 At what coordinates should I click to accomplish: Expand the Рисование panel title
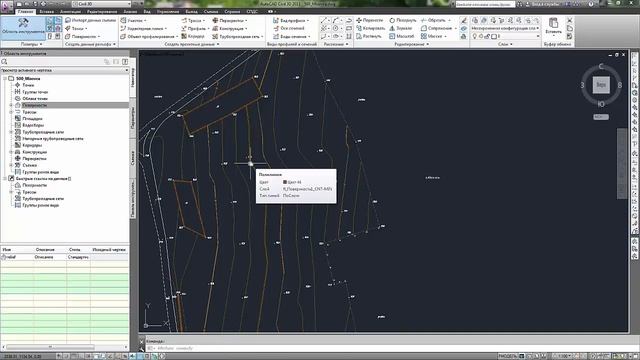(x=336, y=44)
